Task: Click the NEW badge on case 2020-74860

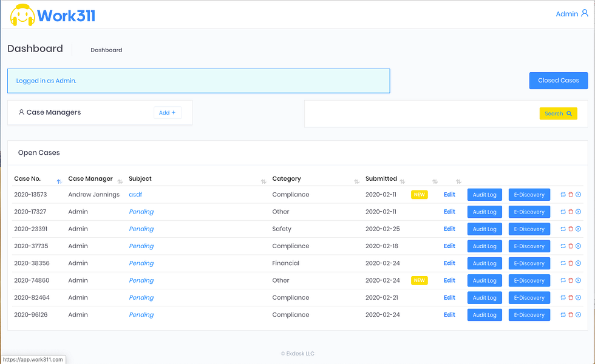Action: pyautogui.click(x=420, y=280)
